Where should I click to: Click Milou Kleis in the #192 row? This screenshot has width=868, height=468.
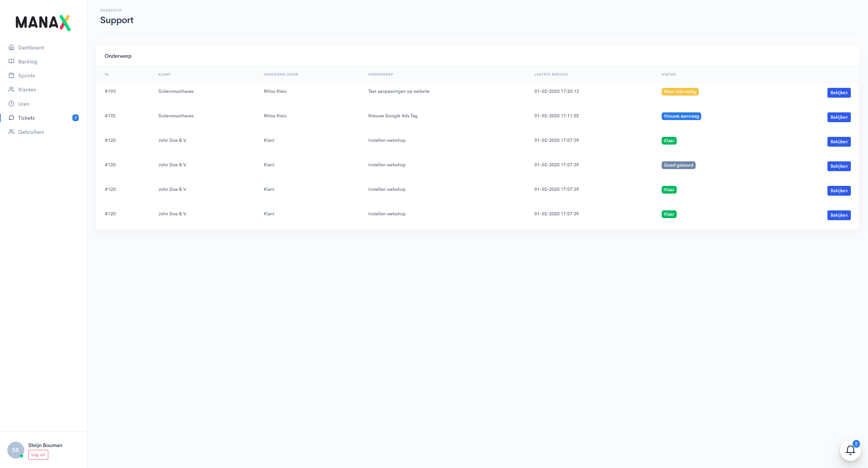click(x=275, y=116)
